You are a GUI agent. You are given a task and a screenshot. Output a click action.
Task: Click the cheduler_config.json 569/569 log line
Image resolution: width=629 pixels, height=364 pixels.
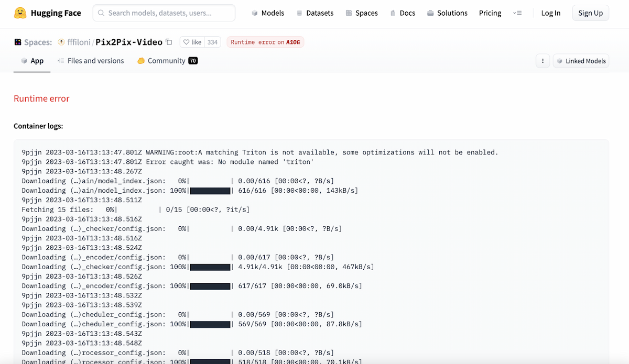[x=192, y=324]
